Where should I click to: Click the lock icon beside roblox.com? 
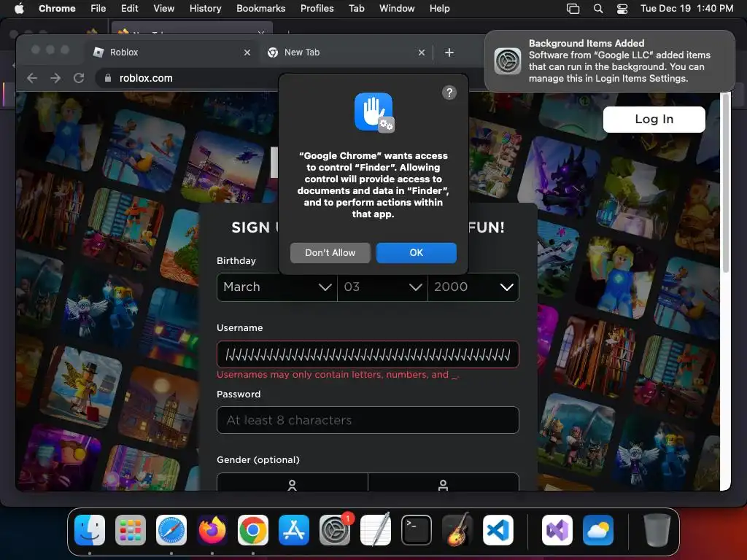coord(108,78)
